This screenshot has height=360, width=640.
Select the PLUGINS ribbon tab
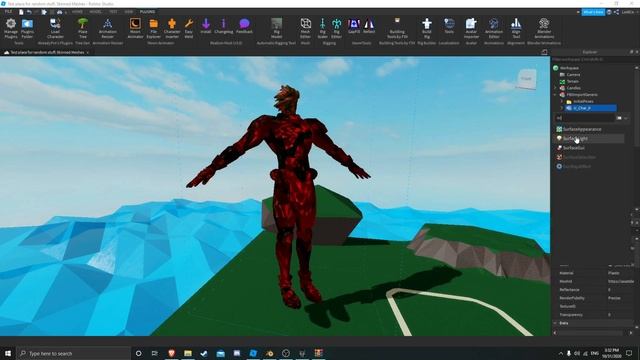click(x=147, y=12)
